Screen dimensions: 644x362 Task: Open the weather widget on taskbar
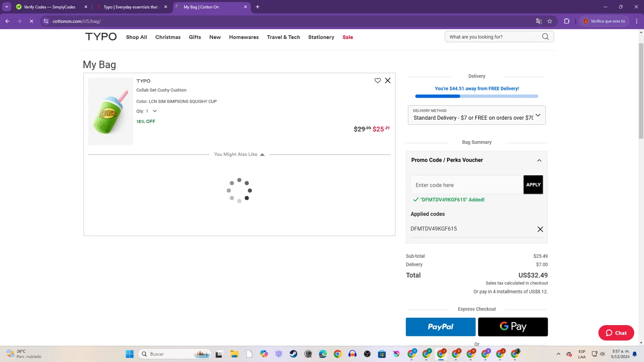pos(24,354)
